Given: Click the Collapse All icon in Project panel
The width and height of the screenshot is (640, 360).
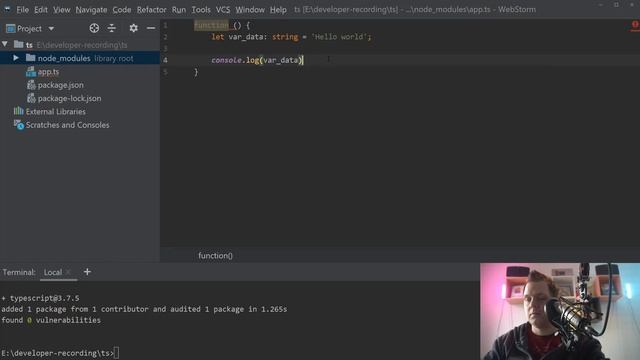Looking at the screenshot, I should click(111, 28).
